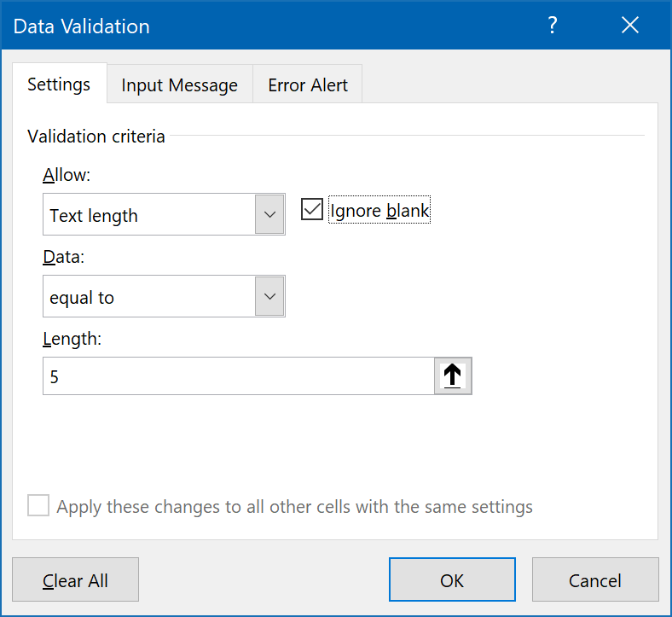The height and width of the screenshot is (617, 672).
Task: Click the 'Length:' field label
Action: 72,339
